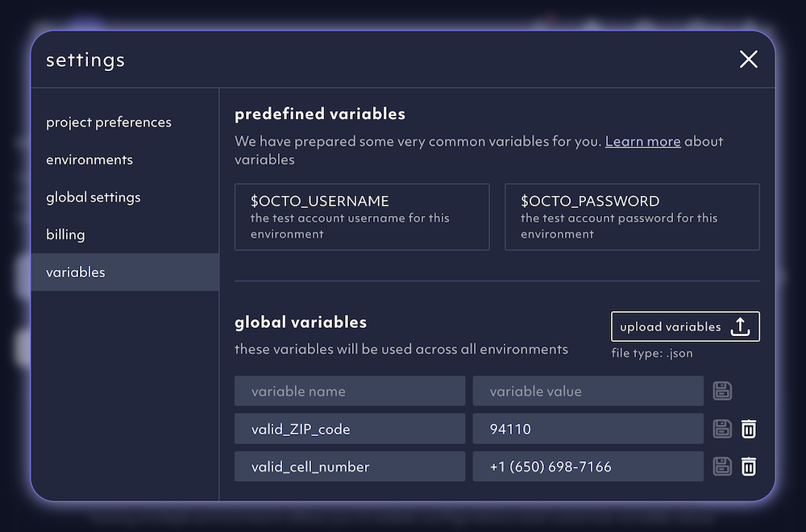Screen dimensions: 806x532
Task: Focus the empty variable value field
Action: pyautogui.click(x=588, y=391)
